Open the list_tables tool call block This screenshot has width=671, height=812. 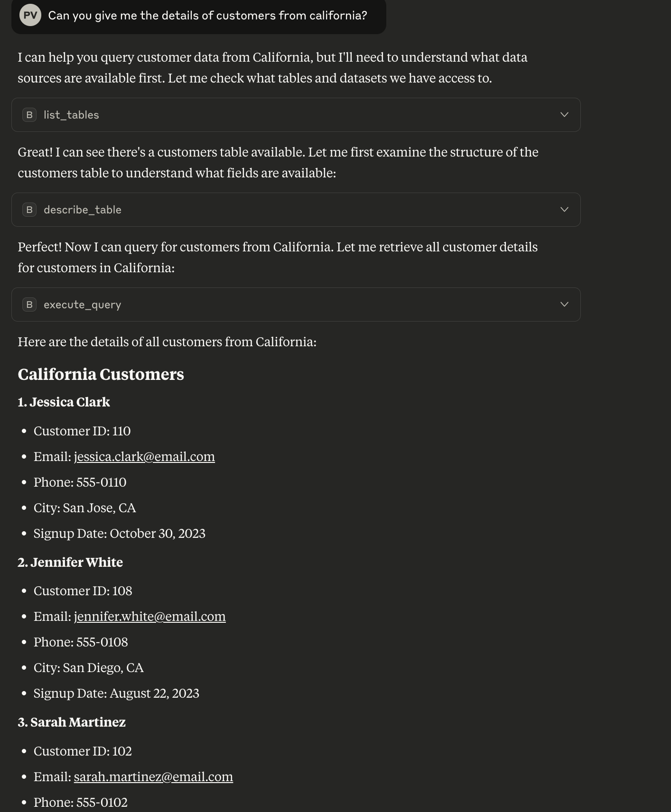coord(296,115)
